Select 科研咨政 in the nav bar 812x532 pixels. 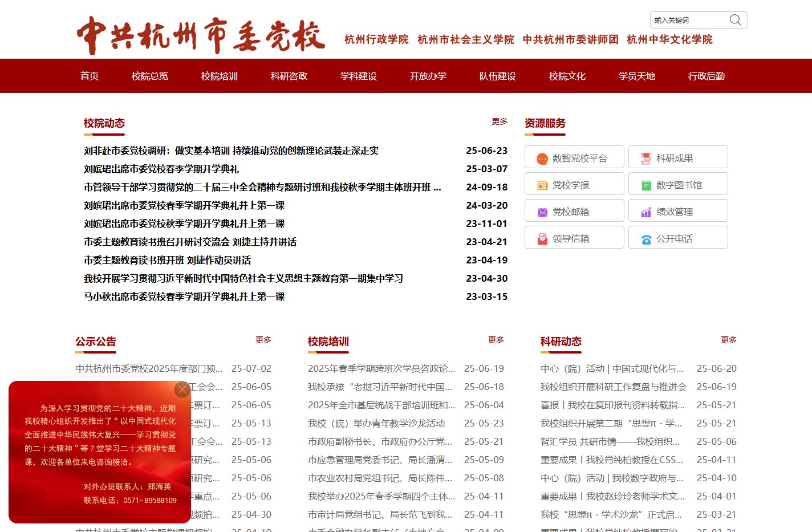coord(289,76)
